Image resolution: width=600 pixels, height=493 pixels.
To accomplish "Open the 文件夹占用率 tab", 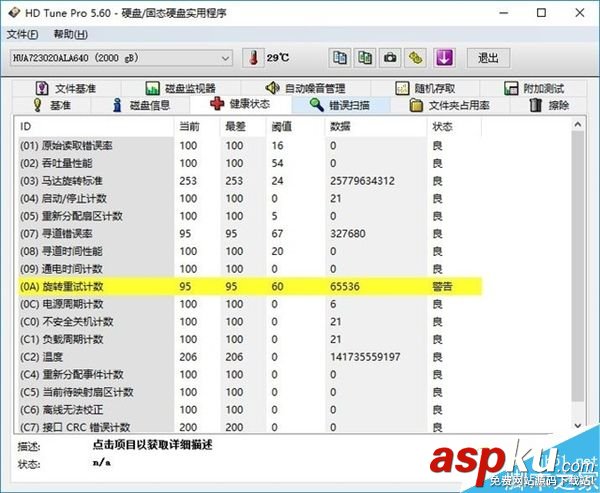I will click(450, 105).
